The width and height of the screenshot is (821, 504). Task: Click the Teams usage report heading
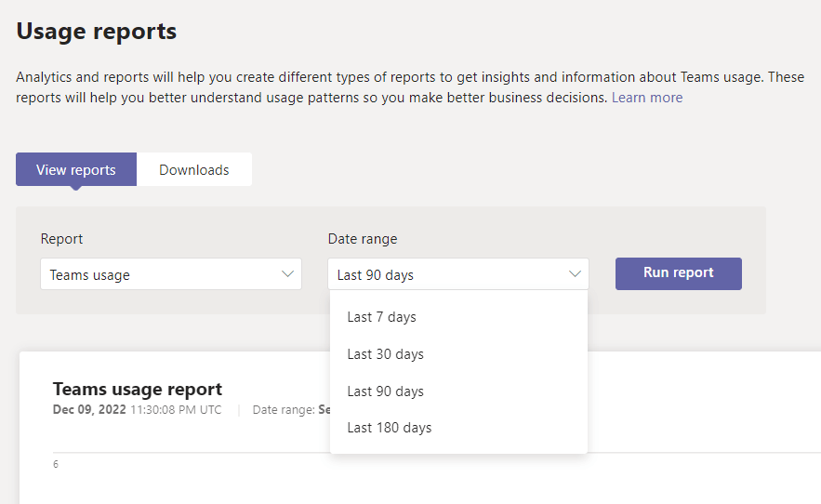coord(138,390)
